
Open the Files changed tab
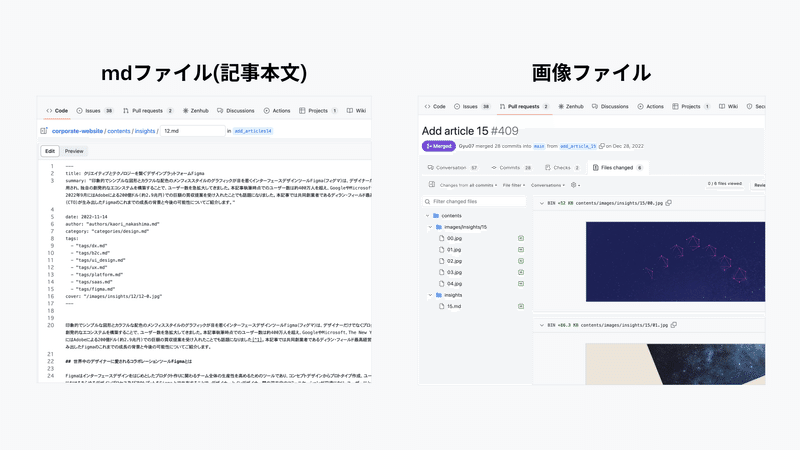coord(618,167)
